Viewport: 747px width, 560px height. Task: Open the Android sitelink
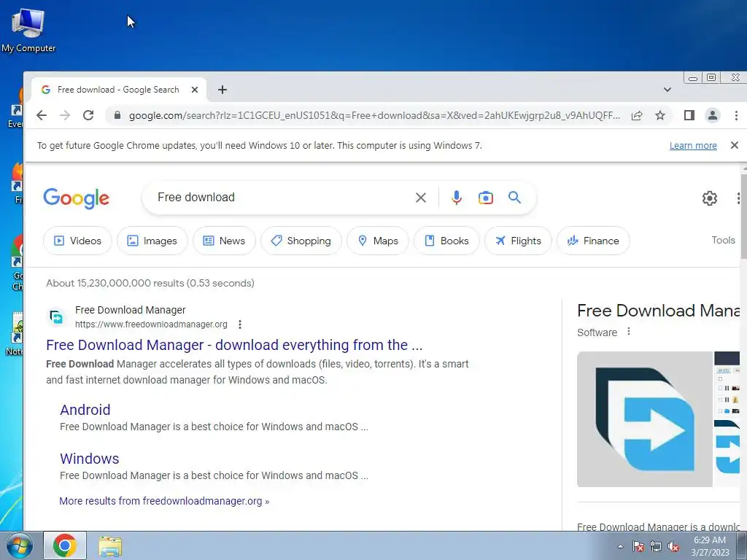85,410
